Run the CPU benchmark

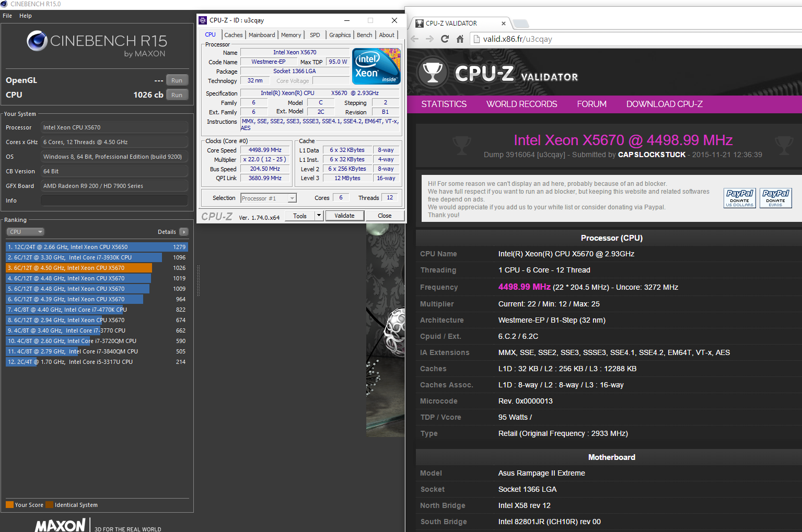177,95
